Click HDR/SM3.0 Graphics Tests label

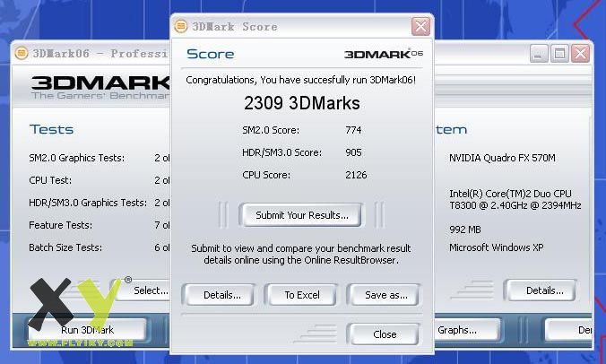click(88, 203)
